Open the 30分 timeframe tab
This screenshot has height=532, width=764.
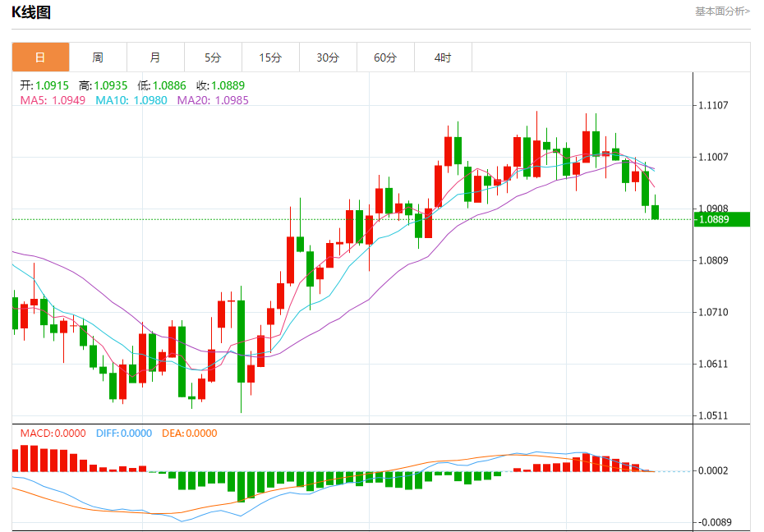click(328, 57)
